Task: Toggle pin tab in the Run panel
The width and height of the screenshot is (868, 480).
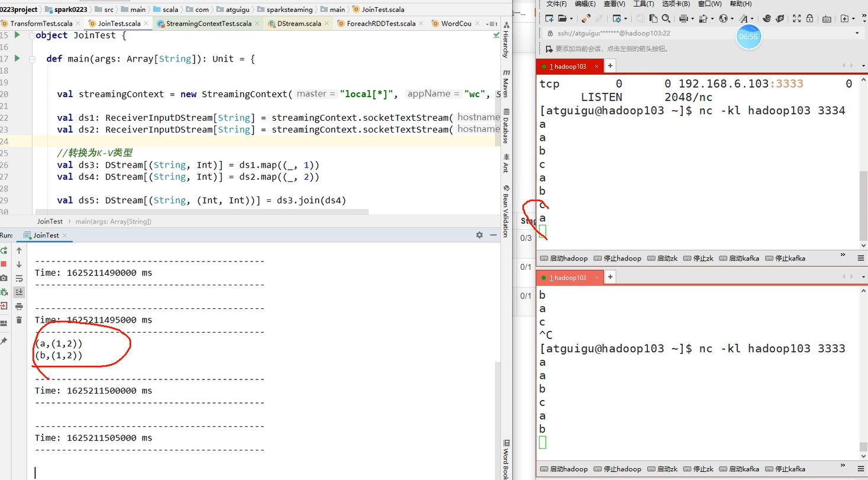Action: (4, 341)
